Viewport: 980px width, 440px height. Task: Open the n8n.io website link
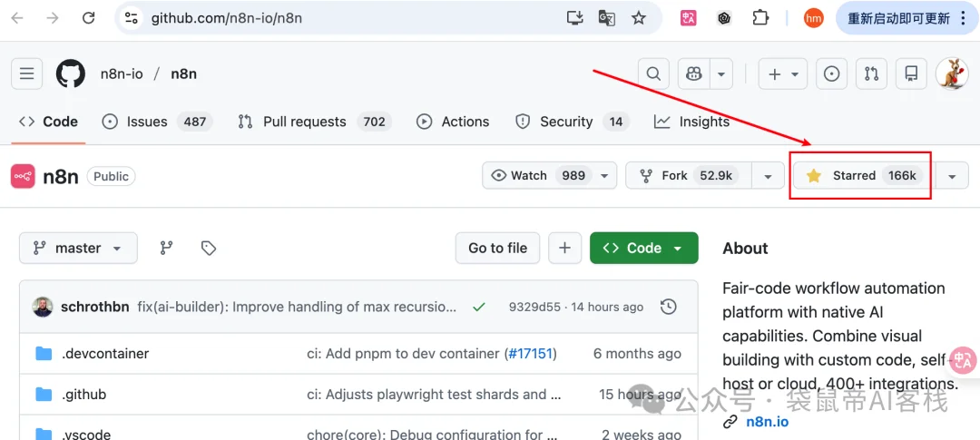tap(767, 421)
